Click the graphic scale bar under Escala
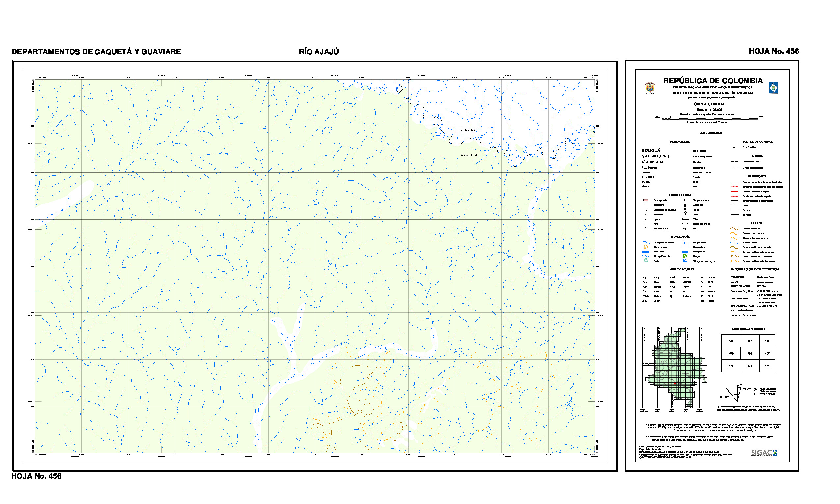The image size is (840, 504). tap(710, 119)
